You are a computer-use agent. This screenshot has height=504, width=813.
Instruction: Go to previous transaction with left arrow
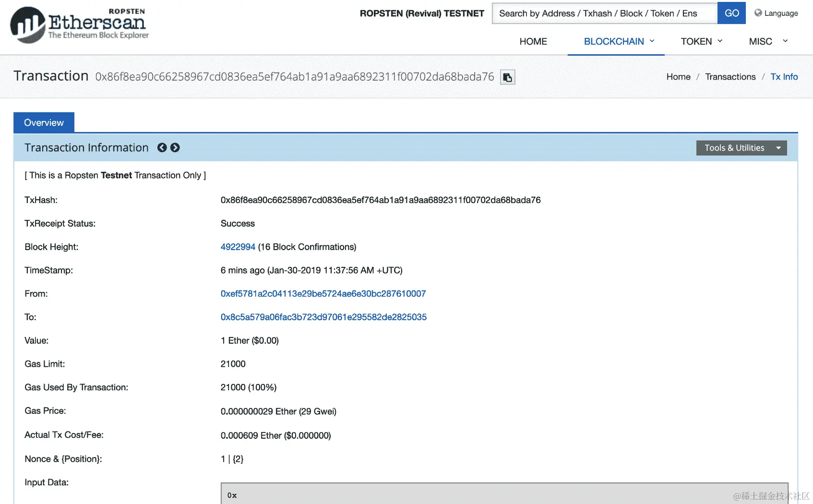pyautogui.click(x=162, y=148)
